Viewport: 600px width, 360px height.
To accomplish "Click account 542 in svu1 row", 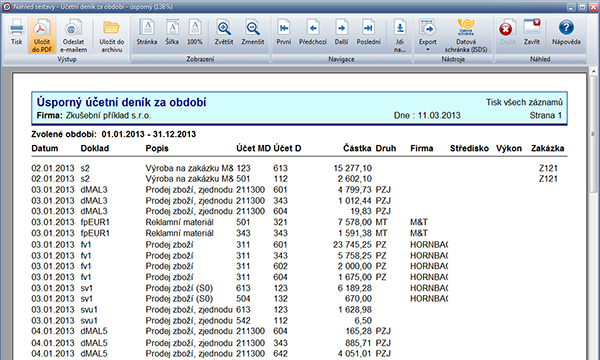I will pyautogui.click(x=243, y=321).
